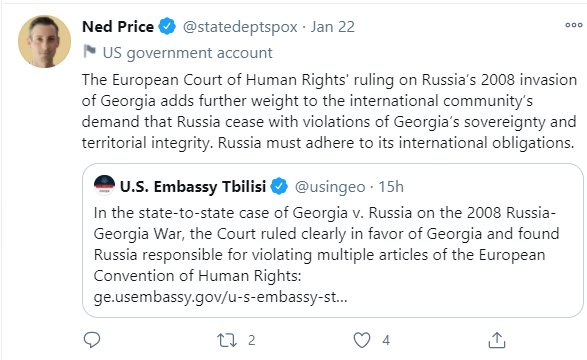Open the U.S. Embassy Tbilisi avatar
587x360 pixels.
(x=104, y=185)
